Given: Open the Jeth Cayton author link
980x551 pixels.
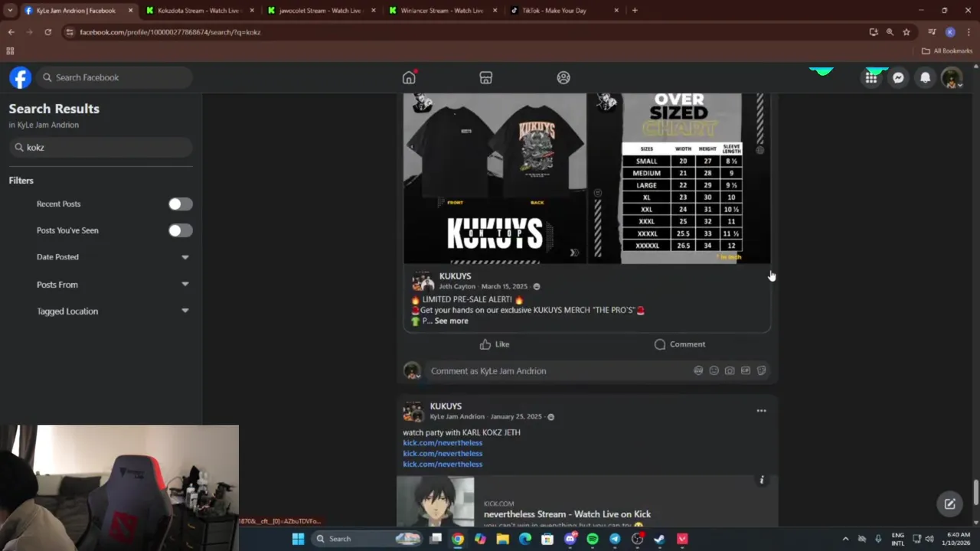Looking at the screenshot, I should tap(457, 286).
